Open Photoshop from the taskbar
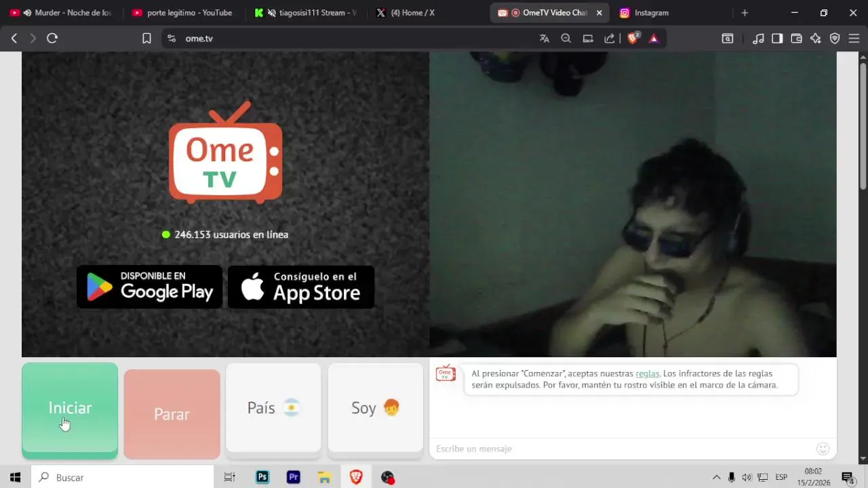This screenshot has height=488, width=868. tap(262, 477)
